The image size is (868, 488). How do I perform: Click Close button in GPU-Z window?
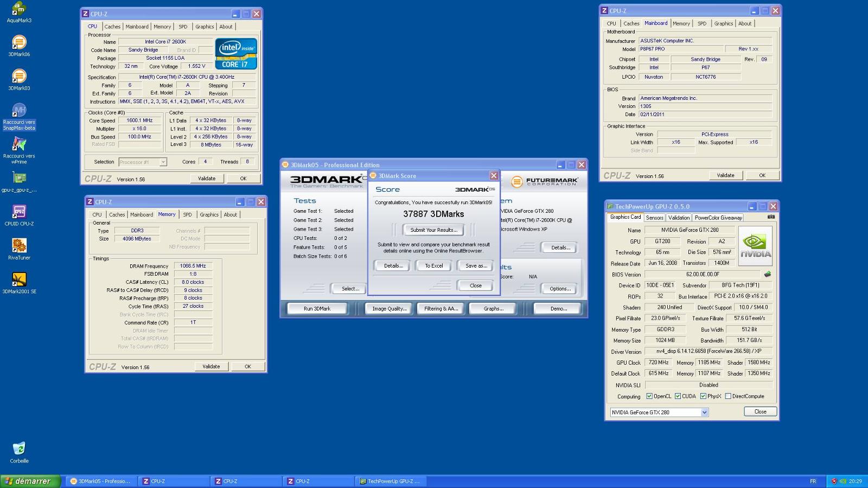point(761,411)
